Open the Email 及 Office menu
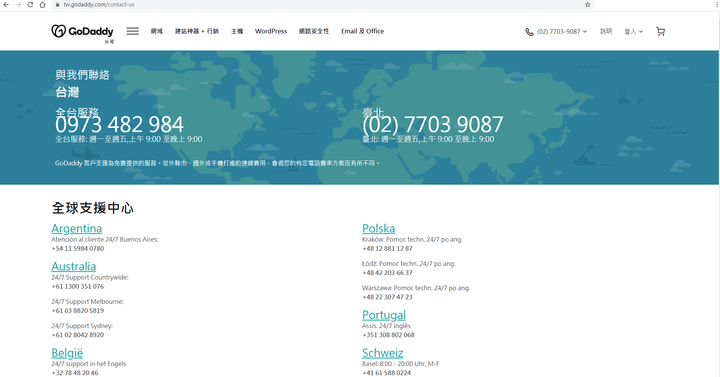Viewport: 720px width, 377px height. coord(362,31)
